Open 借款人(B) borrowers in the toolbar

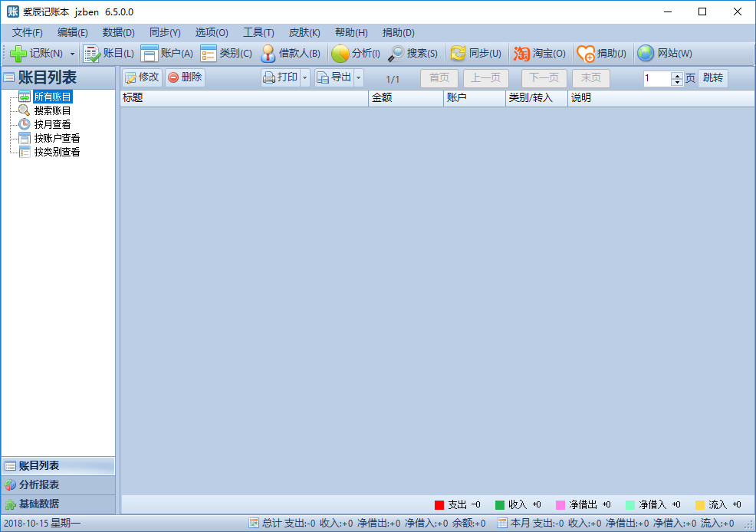click(291, 54)
